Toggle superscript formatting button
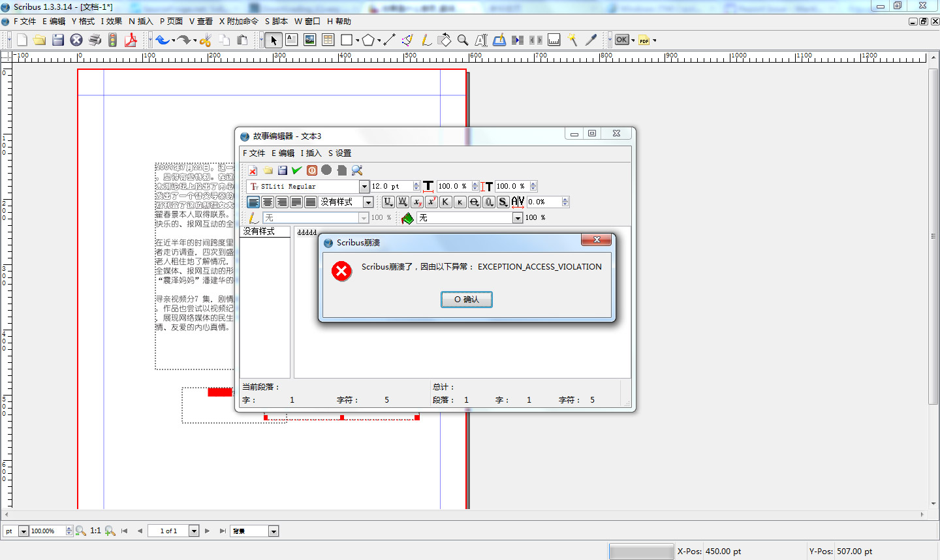This screenshot has height=560, width=940. (431, 202)
